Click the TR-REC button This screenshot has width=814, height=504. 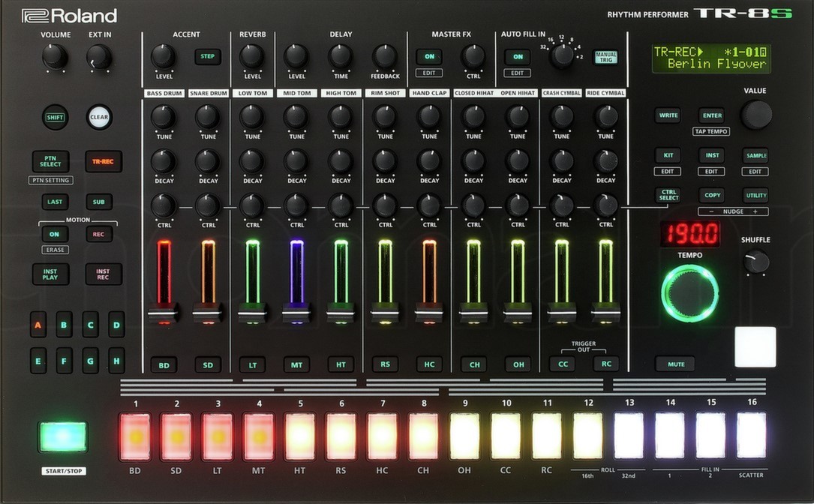[104, 161]
